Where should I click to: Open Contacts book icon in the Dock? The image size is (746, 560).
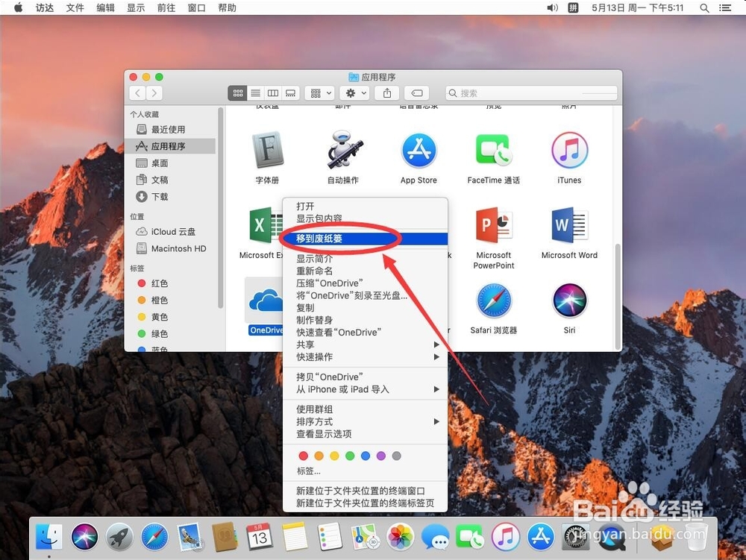(x=225, y=537)
